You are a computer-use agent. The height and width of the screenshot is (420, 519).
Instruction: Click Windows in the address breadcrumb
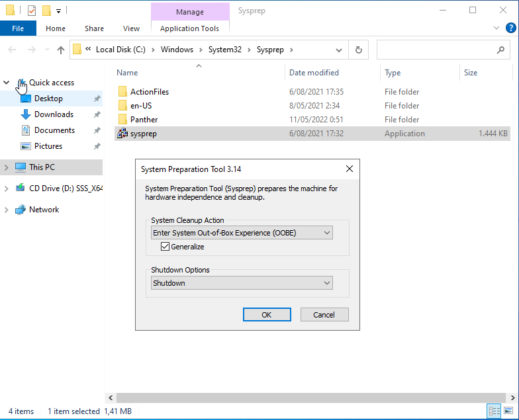177,50
